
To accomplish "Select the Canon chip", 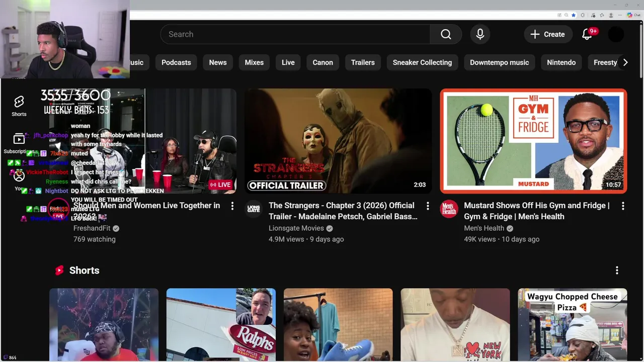I will tap(323, 62).
